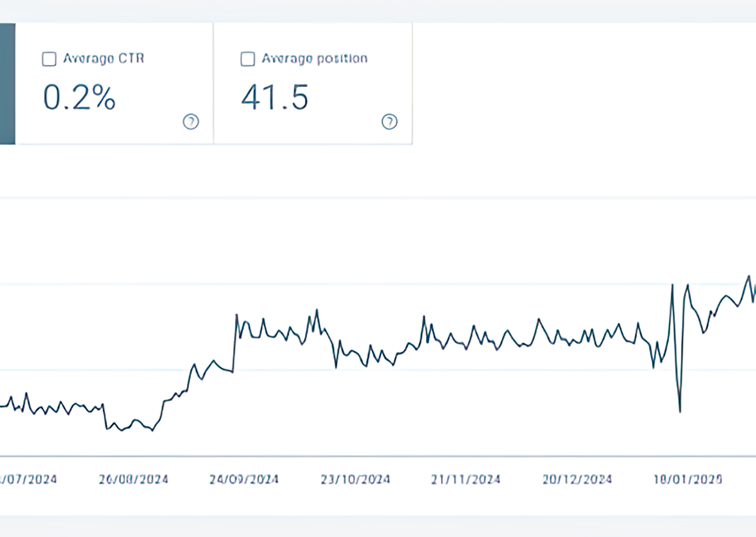Click the chart line jump near 24/09/2024
Viewport: 756px width, 537px height.
tap(235, 342)
